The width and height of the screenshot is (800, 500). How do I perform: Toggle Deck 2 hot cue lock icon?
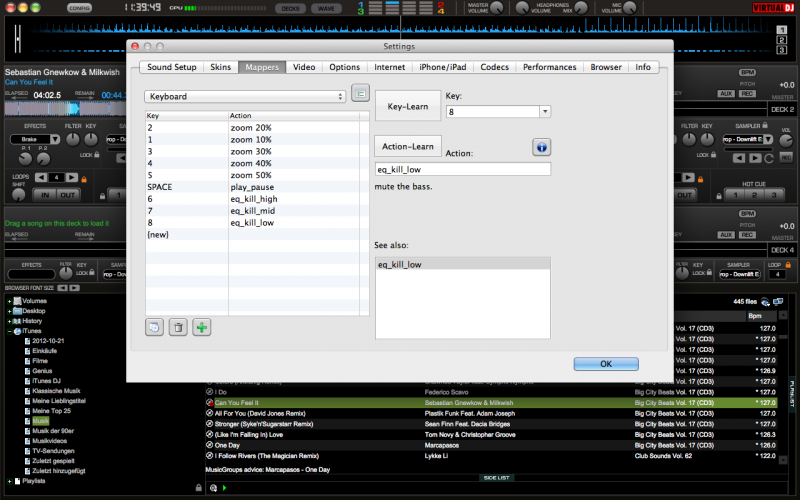[719, 195]
